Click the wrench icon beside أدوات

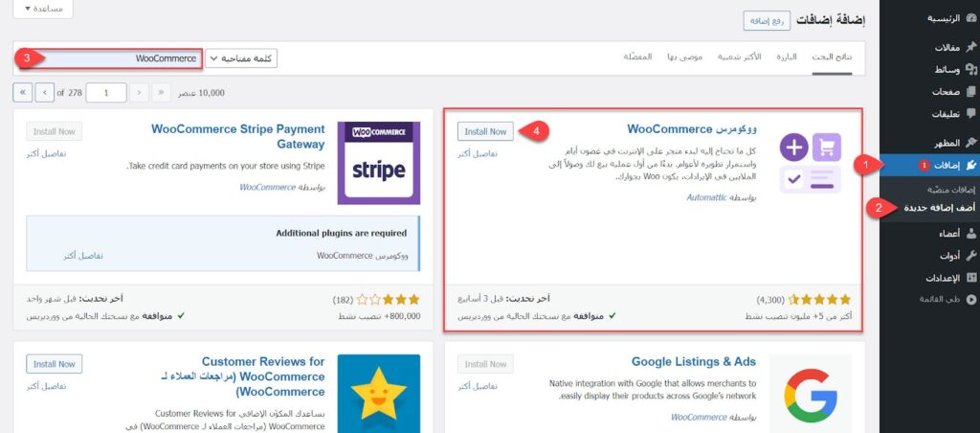coord(970,255)
